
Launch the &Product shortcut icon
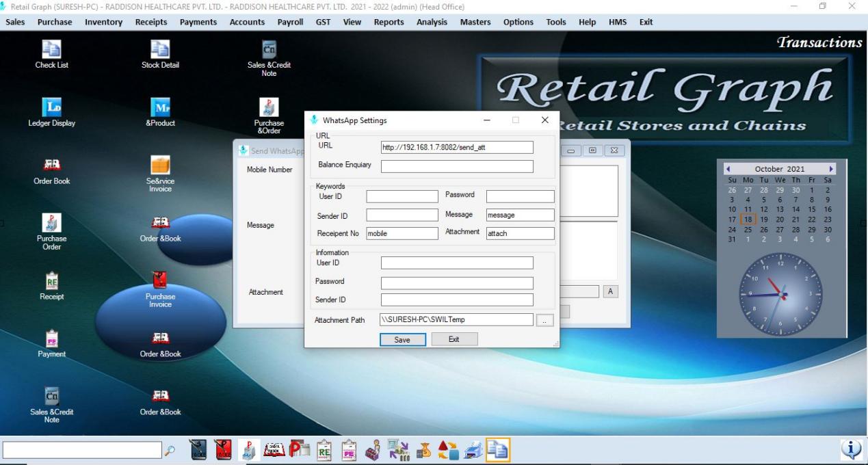(x=160, y=113)
